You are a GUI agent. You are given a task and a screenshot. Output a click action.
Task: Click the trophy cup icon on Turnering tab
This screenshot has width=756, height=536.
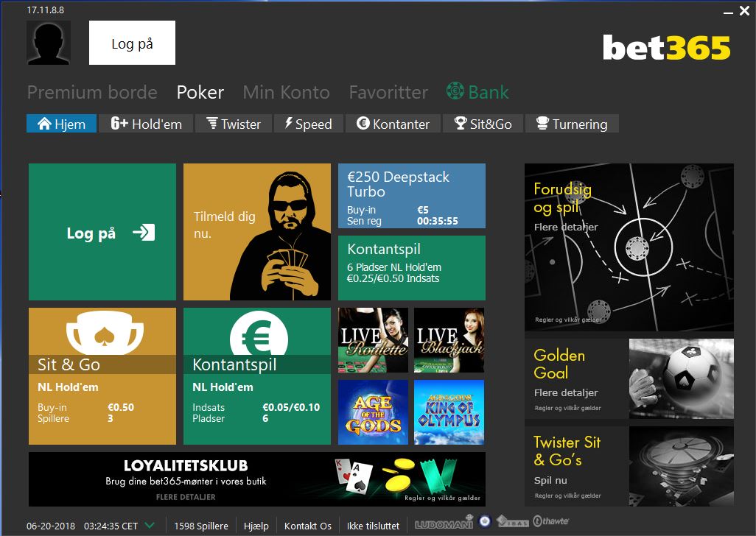[x=543, y=123]
